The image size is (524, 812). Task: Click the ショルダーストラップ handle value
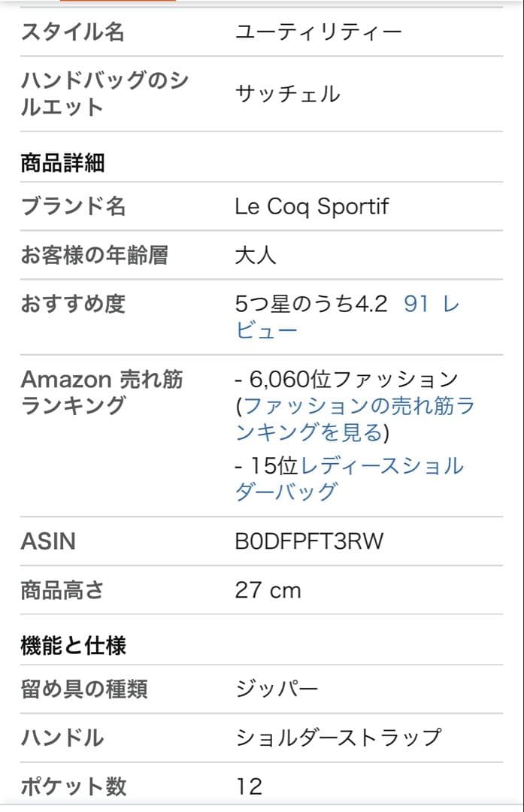point(338,738)
